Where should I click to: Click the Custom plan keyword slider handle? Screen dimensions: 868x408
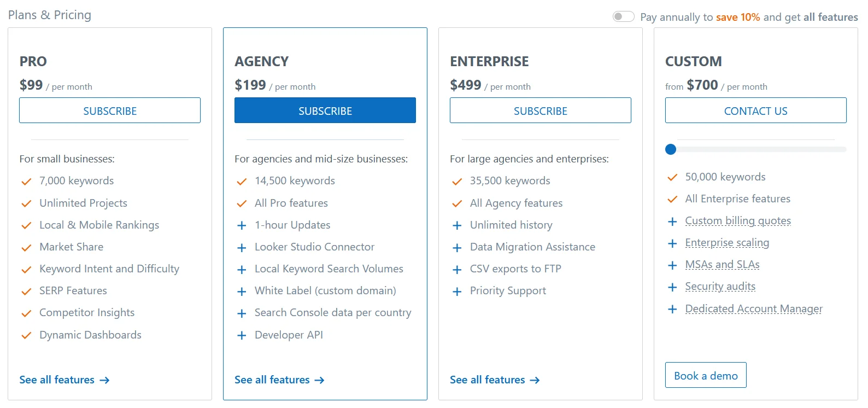[671, 149]
